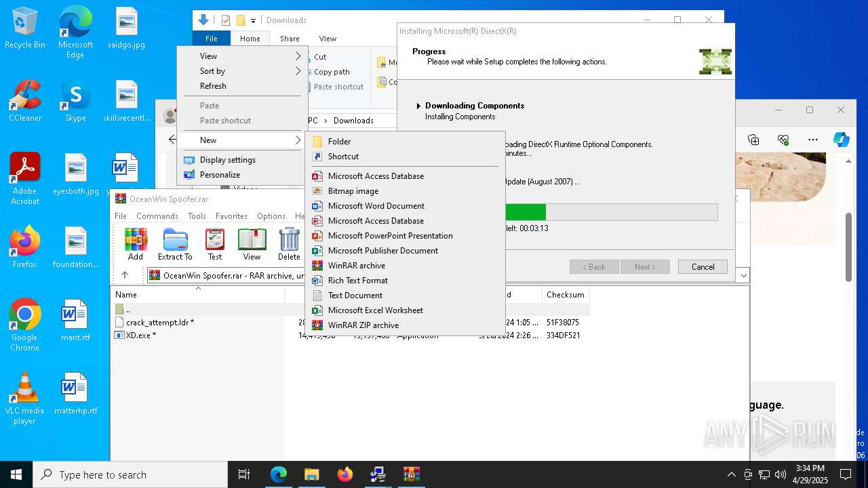868x488 pixels.
Task: Select the eyesboth.jpg desktop file
Action: [x=75, y=174]
